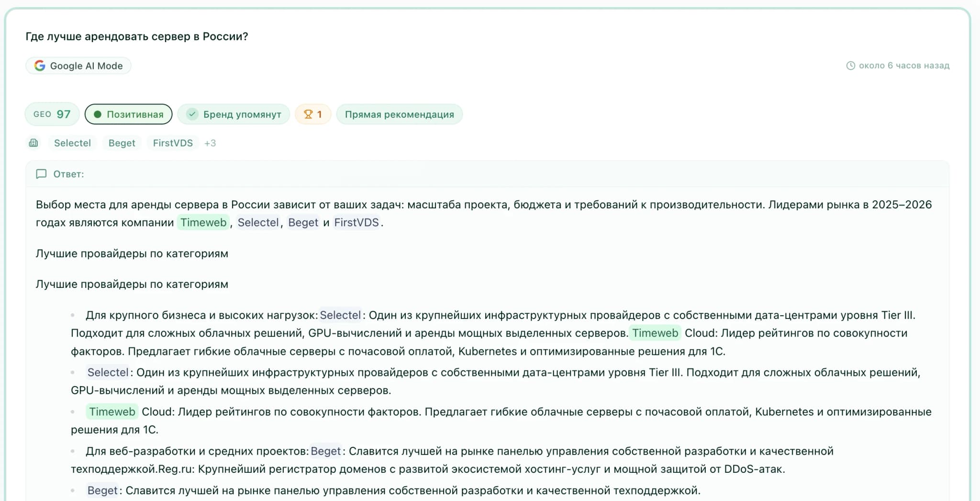Click the trophy icon showing rank 1

point(308,114)
